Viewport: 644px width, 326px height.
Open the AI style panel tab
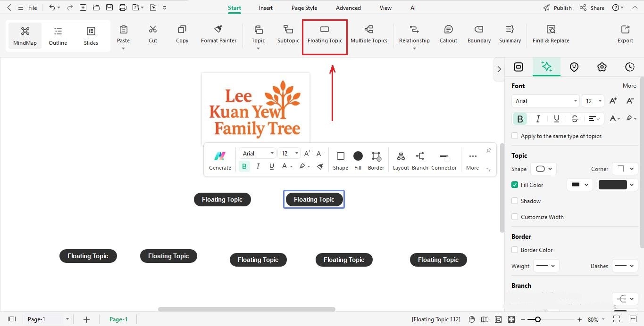[x=546, y=67]
